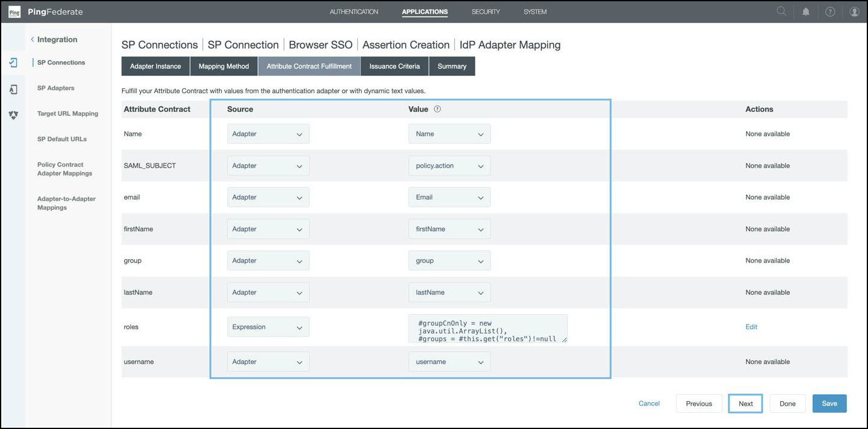This screenshot has width=868, height=429.
Task: Click the help question mark icon in header
Action: coord(830,11)
